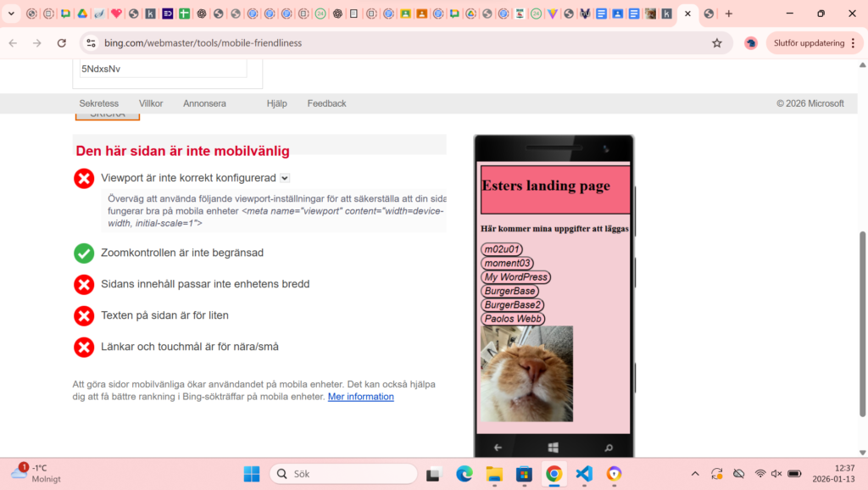Open the Sekretess footer link
Image resolution: width=868 pixels, height=490 pixels.
tap(98, 103)
